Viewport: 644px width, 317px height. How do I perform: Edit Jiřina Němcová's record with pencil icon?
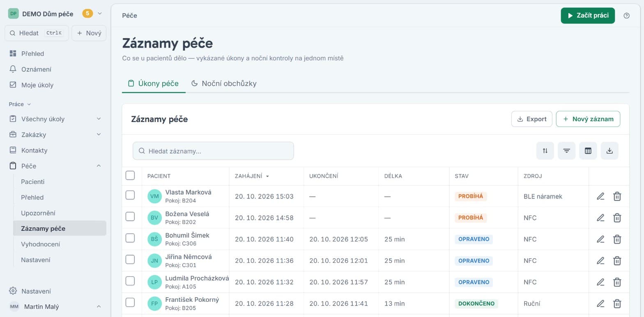[x=600, y=260]
